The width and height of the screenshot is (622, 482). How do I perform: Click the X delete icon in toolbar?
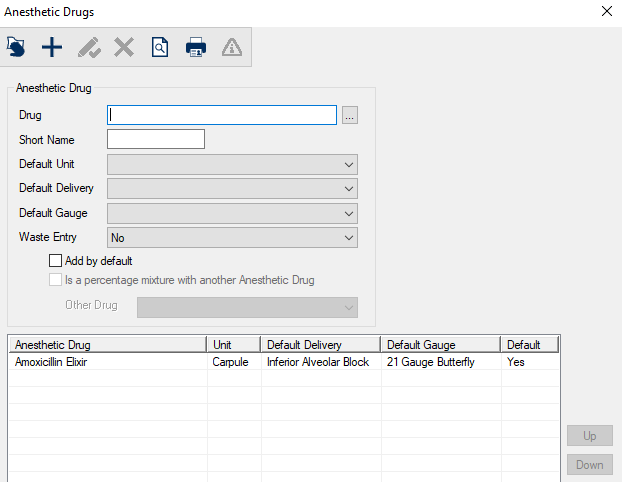[x=124, y=46]
